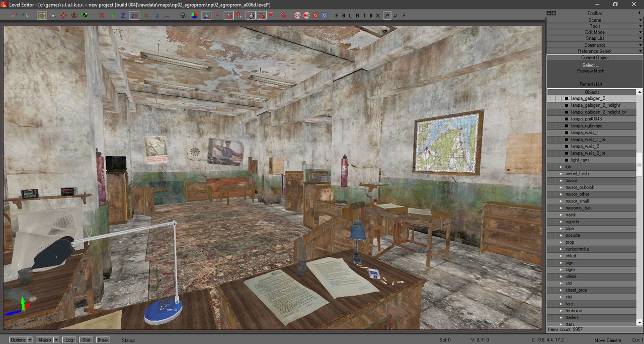Select the A camera mode
This screenshot has height=344, width=644.
point(395,16)
